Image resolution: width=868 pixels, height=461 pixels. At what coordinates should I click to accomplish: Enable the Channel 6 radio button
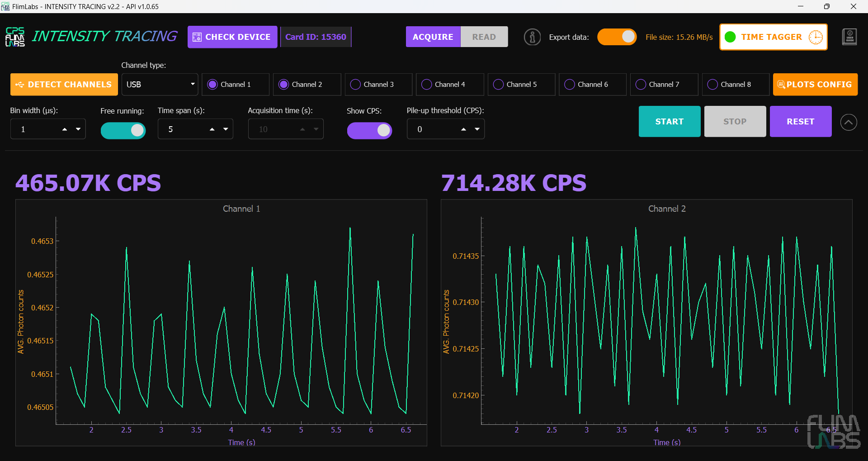[x=570, y=85]
